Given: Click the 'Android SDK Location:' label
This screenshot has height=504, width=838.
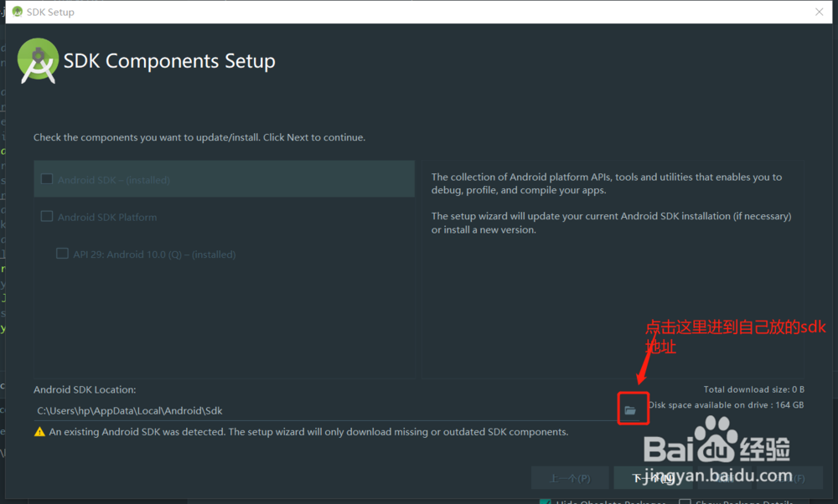Looking at the screenshot, I should coord(85,390).
